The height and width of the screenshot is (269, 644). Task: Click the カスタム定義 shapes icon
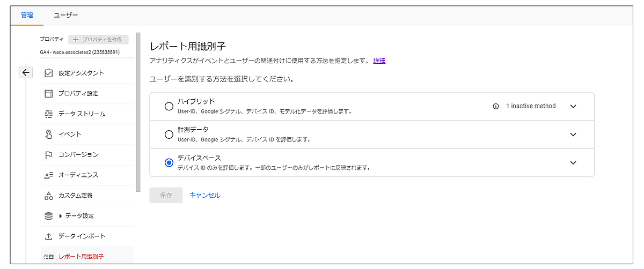(49, 196)
